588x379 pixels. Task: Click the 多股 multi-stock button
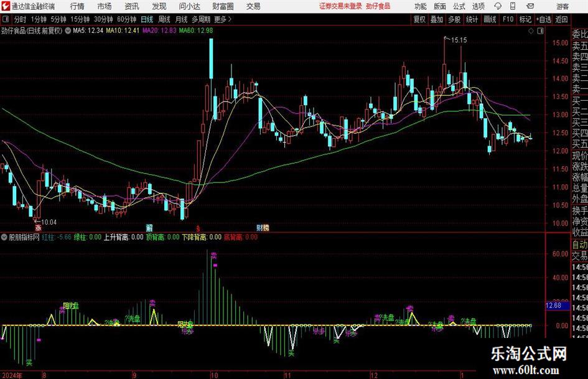(454, 19)
